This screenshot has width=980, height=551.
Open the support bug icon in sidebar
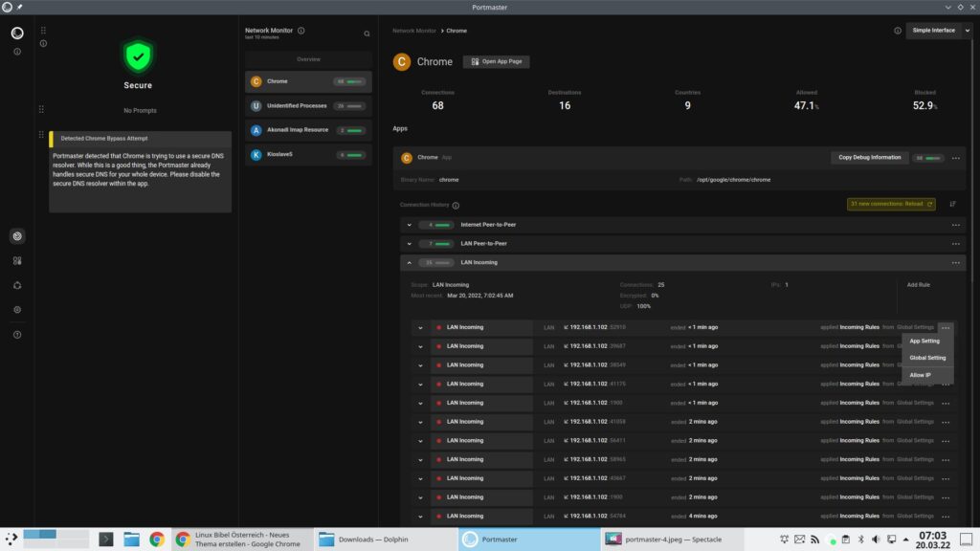pos(17,285)
